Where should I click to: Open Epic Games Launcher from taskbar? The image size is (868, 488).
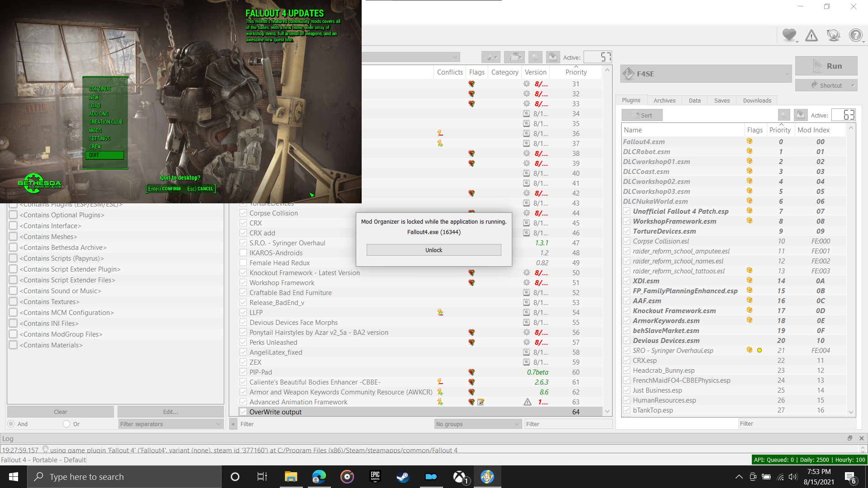[375, 477]
